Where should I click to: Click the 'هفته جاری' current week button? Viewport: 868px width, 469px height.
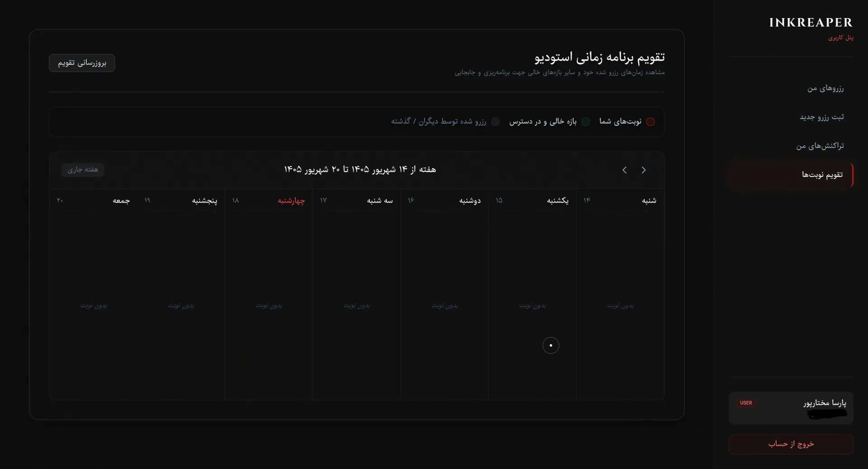click(83, 170)
